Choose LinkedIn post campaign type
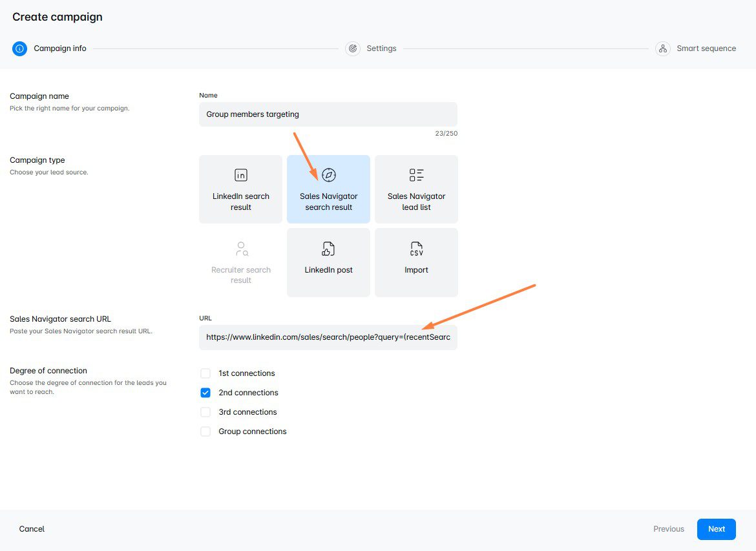The height and width of the screenshot is (551, 756). pyautogui.click(x=328, y=262)
